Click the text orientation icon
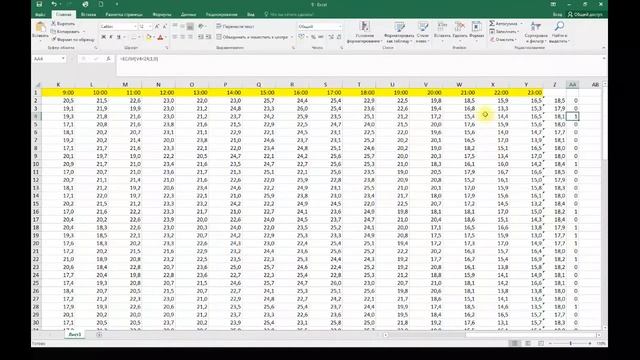Viewport: 640px width, 360px height. [x=201, y=26]
